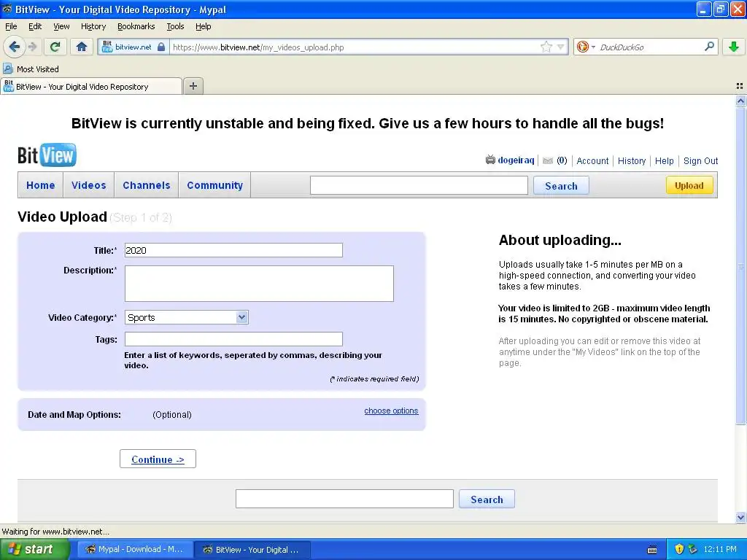Click the bitview.net site identity button
The width and height of the screenshot is (747, 560).
[133, 47]
